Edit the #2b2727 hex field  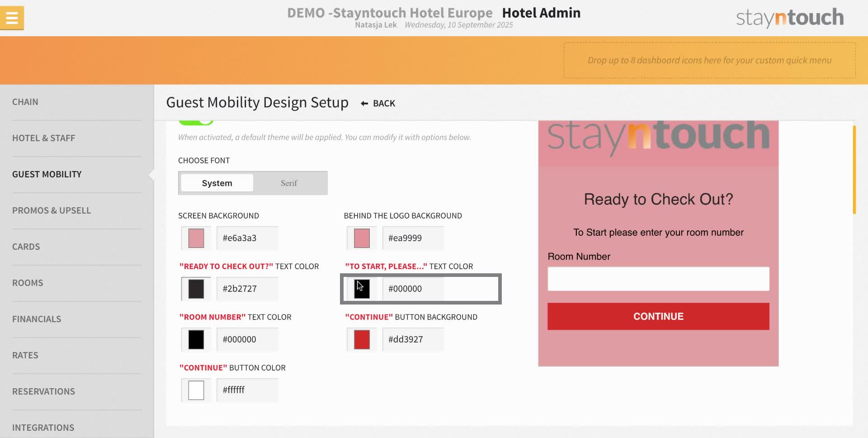pyautogui.click(x=247, y=289)
